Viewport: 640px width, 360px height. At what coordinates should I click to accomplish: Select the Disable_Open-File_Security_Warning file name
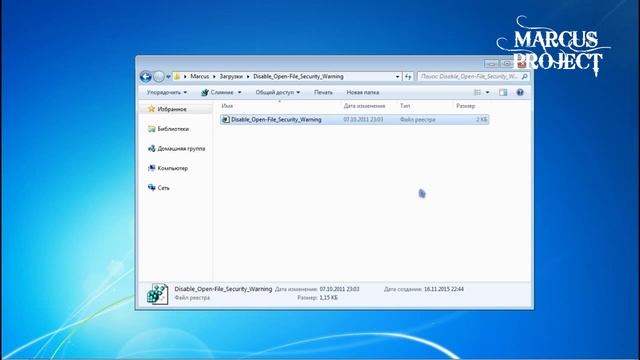click(x=276, y=120)
